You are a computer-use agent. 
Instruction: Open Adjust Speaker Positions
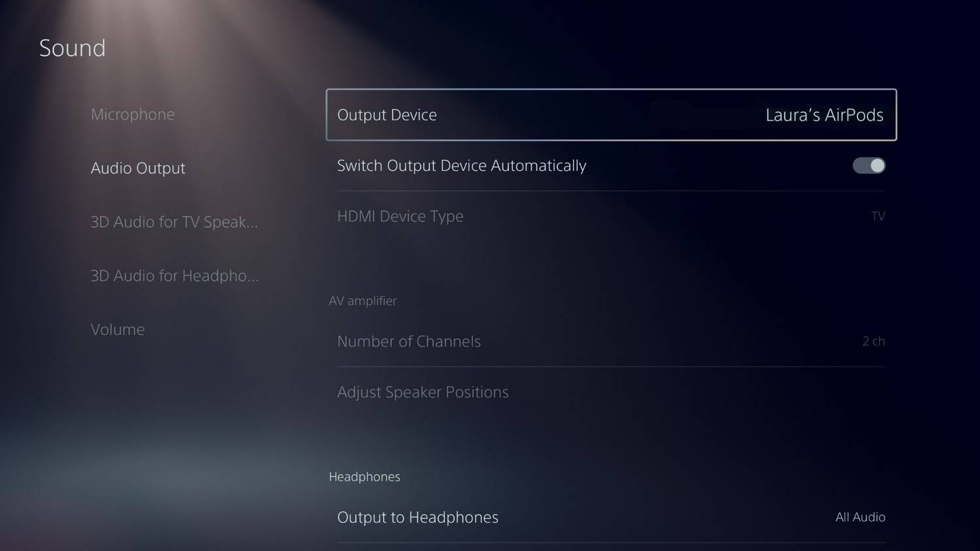(x=611, y=392)
